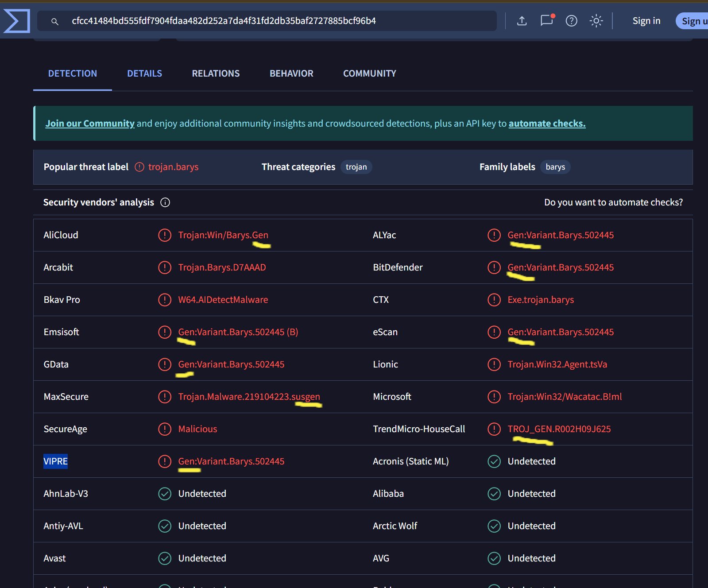Screen dimensions: 708x588
Task: Click 'Do you want to automate checks?'
Action: click(613, 202)
